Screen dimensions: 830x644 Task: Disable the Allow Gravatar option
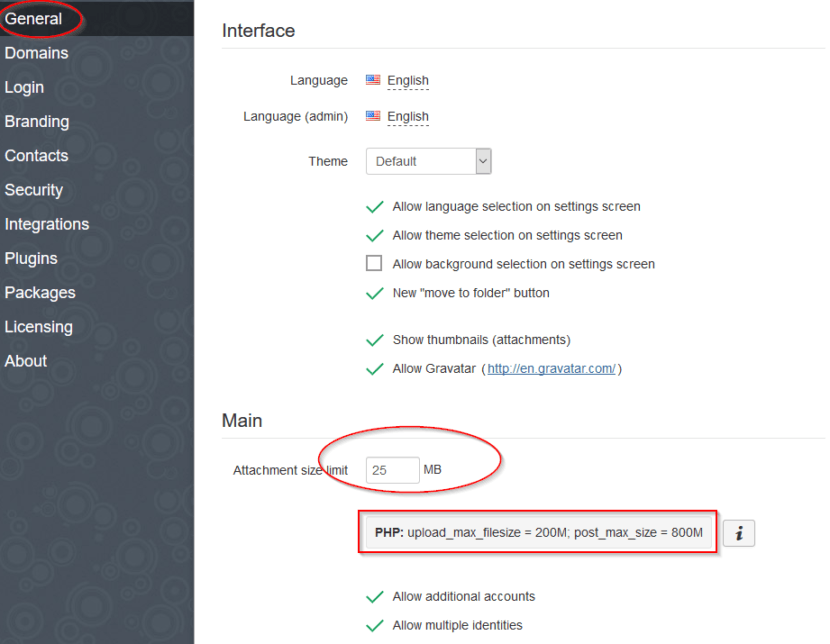click(374, 368)
